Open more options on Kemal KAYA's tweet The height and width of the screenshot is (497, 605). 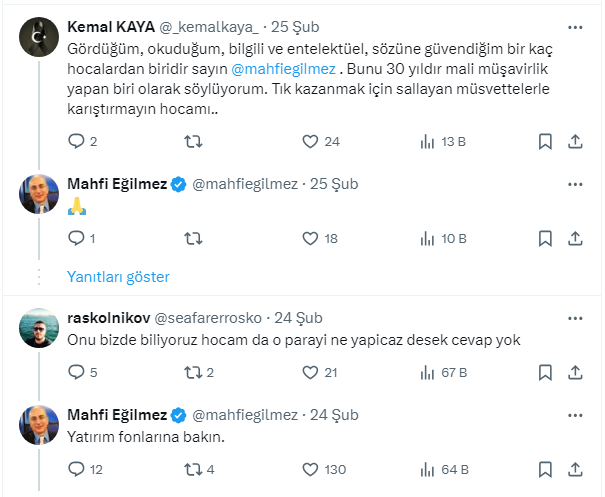pos(575,27)
